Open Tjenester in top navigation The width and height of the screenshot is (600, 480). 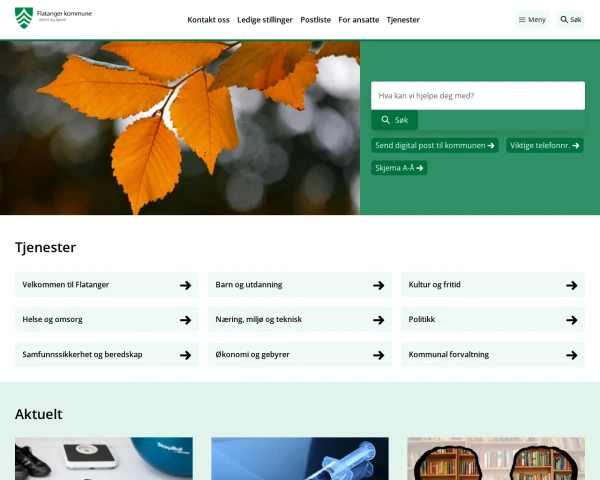403,20
